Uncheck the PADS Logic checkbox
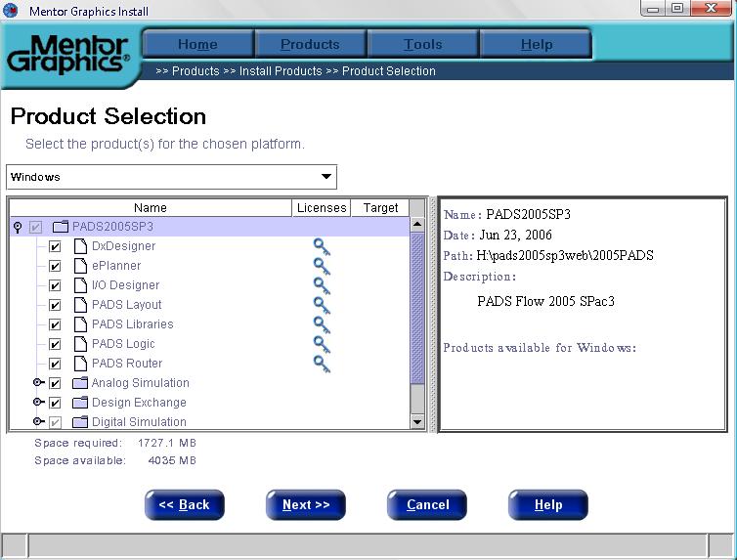737x560 pixels. (55, 344)
